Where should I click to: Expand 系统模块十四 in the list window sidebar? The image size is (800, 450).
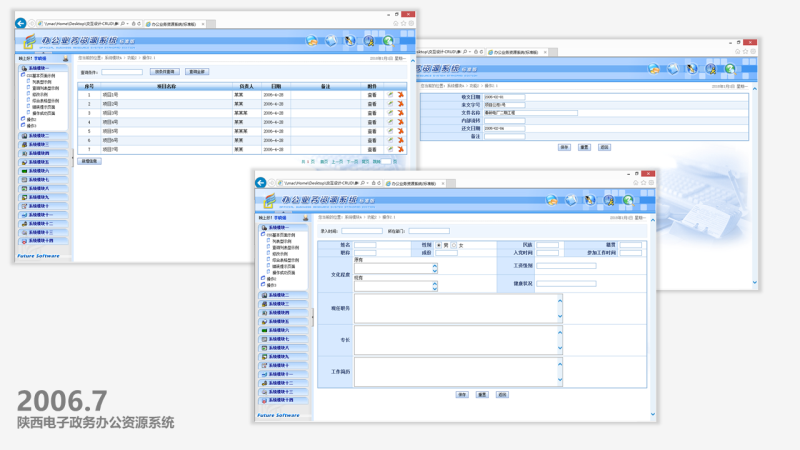tap(43, 241)
